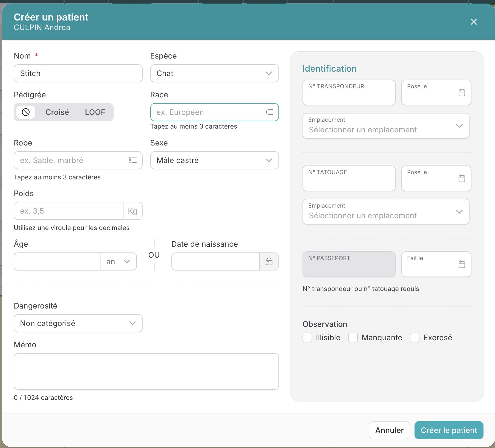Open the Sexe dropdown showing Mâle castré
Viewport: 495px width, 448px height.
[x=214, y=160]
